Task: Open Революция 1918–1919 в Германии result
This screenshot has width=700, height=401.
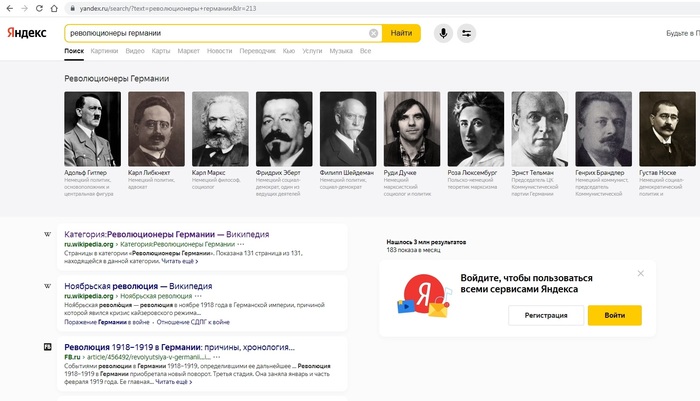Action: click(x=179, y=347)
